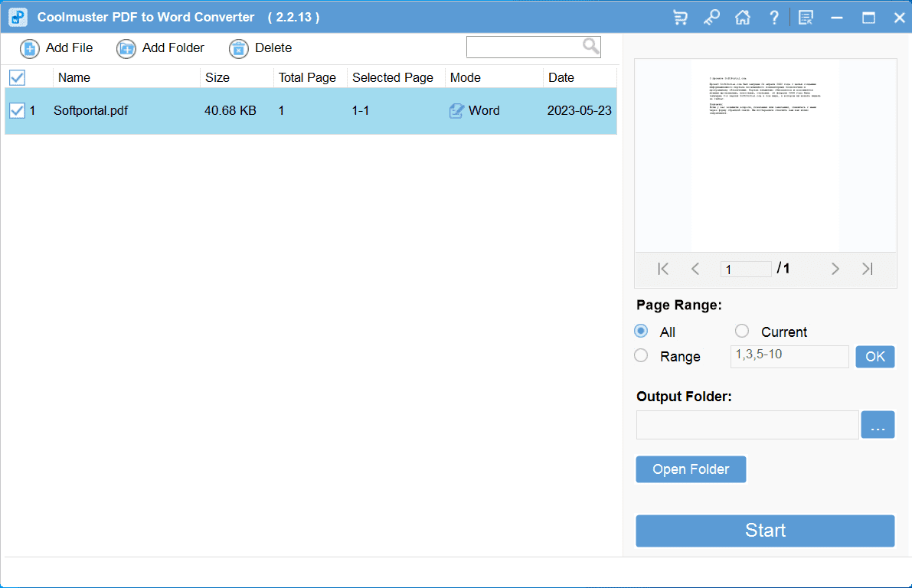Click the Delete label in toolbar

[273, 47]
